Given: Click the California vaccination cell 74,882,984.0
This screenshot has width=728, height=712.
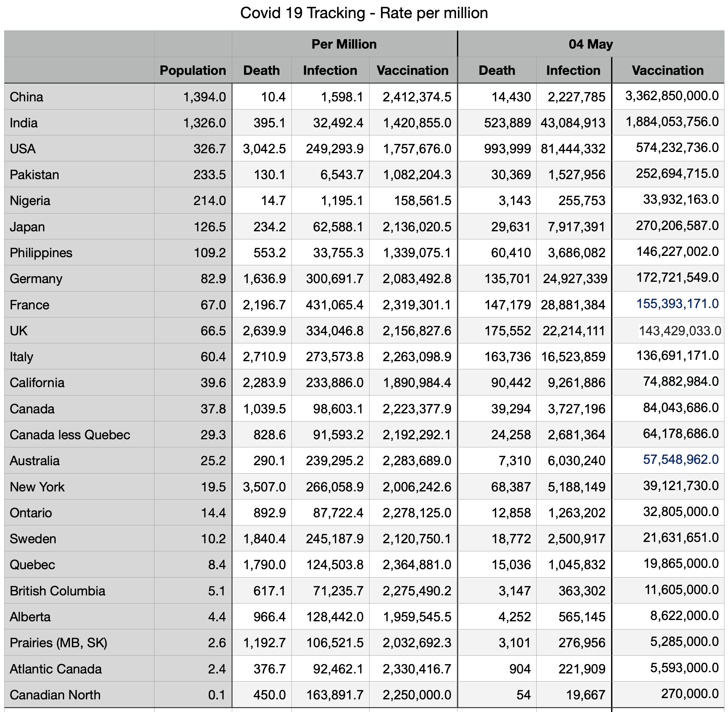Looking at the screenshot, I should click(x=680, y=382).
